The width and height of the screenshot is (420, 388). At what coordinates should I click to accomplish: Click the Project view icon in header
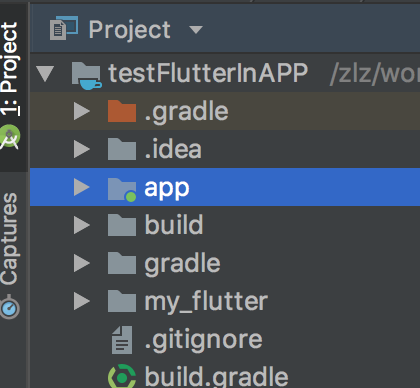(64, 28)
